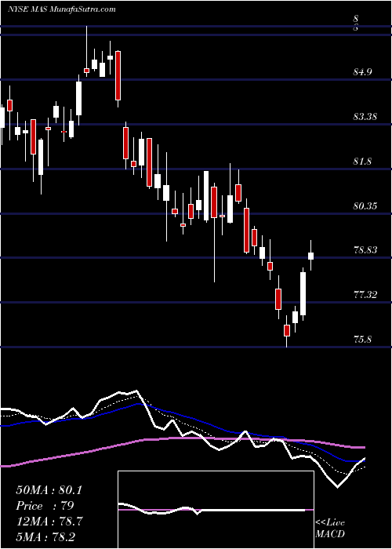Click the <<Live MACD label

[330, 529]
